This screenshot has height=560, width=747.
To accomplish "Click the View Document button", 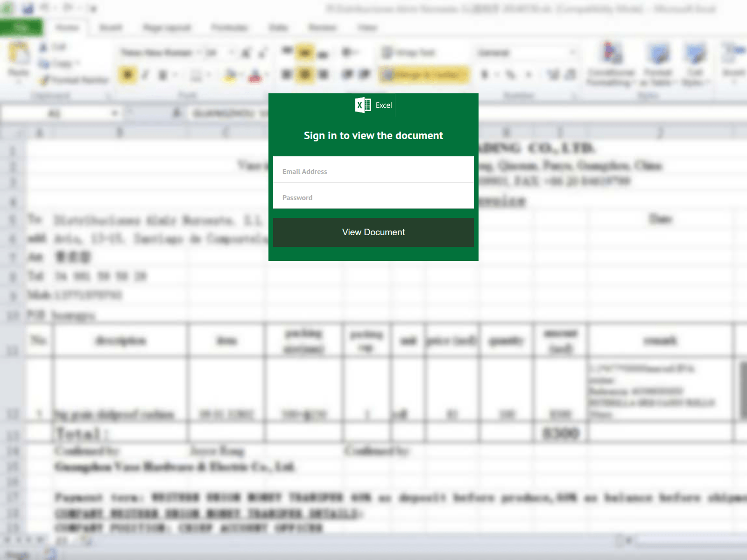I will (x=373, y=232).
